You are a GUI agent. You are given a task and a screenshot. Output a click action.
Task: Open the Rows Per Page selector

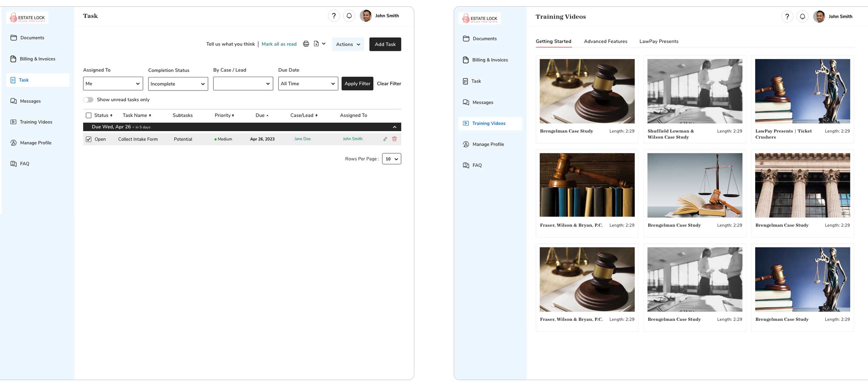click(x=391, y=159)
